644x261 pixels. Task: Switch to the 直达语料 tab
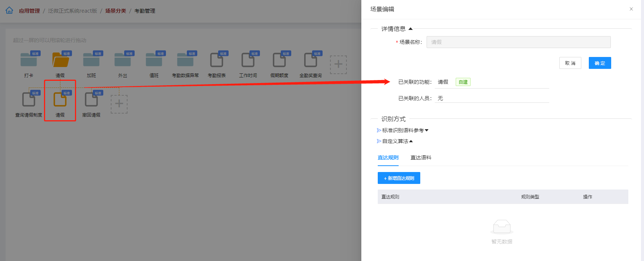click(421, 157)
